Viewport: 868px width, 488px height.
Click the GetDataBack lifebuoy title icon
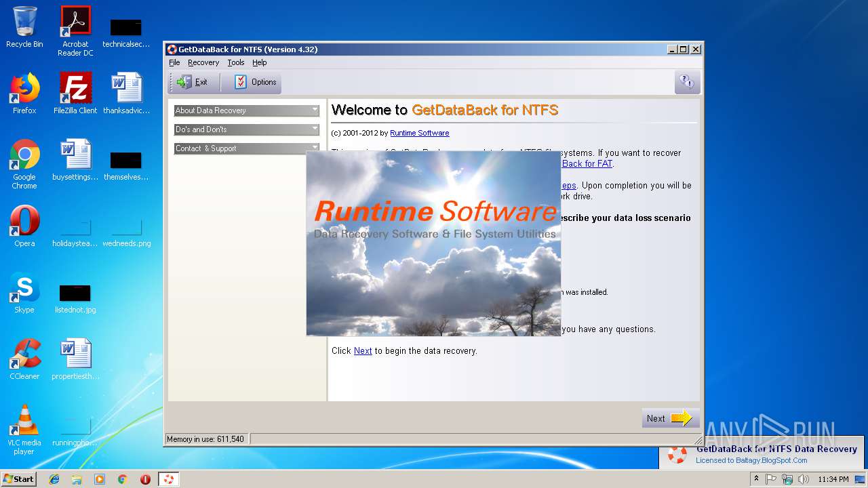pos(172,49)
